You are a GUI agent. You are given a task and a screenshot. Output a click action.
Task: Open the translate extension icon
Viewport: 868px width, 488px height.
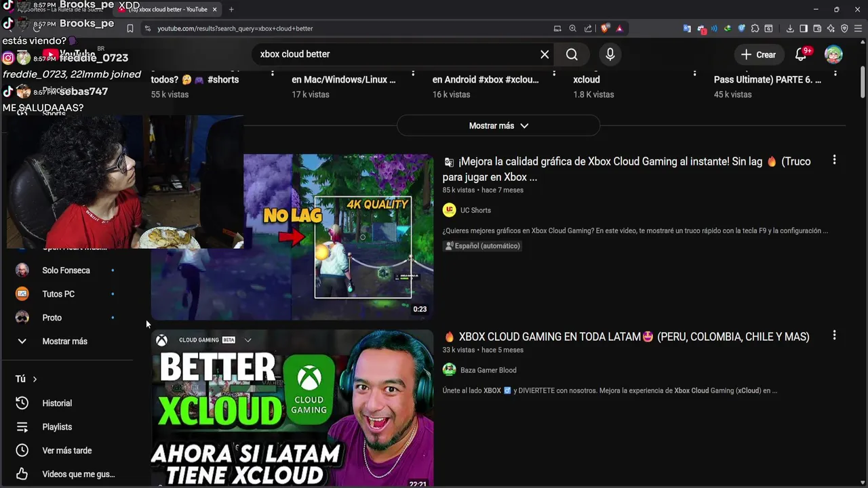687,28
